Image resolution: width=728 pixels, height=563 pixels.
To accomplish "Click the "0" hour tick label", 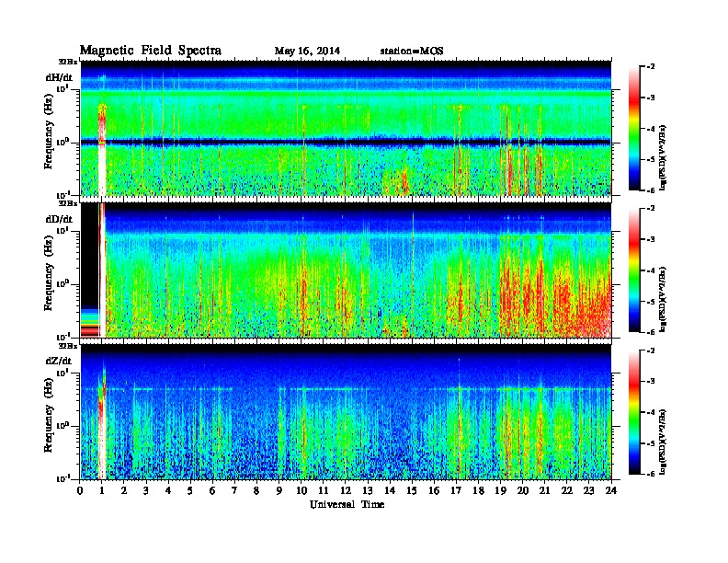I will [80, 490].
